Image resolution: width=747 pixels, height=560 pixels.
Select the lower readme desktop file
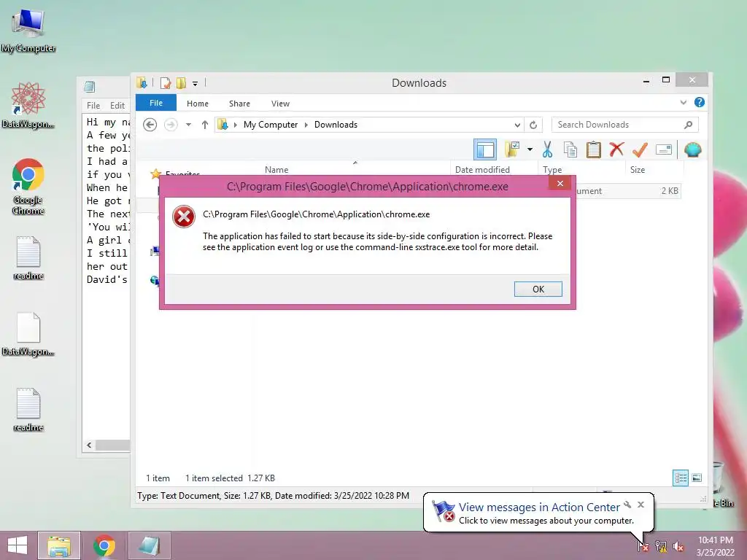point(28,410)
